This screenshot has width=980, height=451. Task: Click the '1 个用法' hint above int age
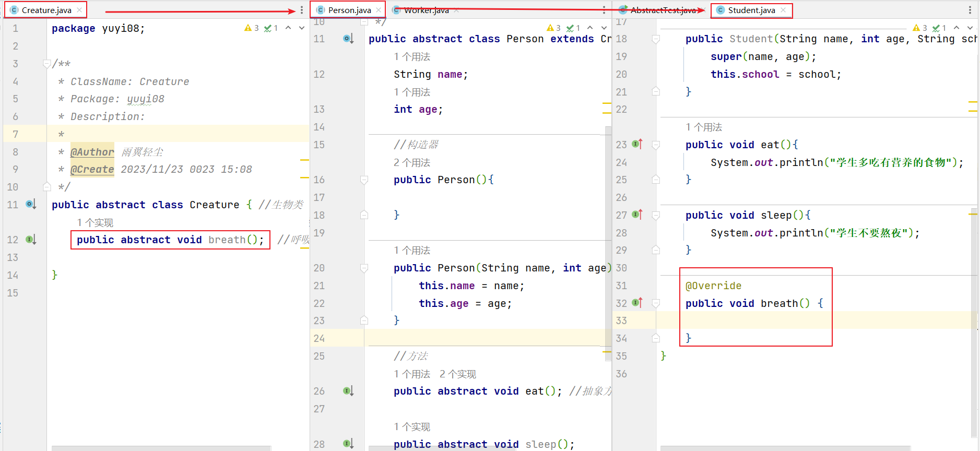click(x=412, y=92)
